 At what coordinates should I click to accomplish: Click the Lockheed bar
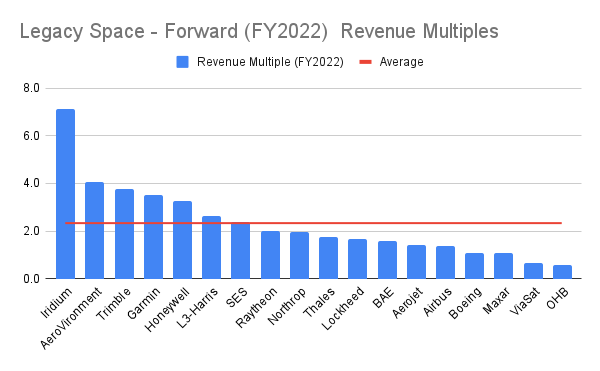click(x=358, y=259)
